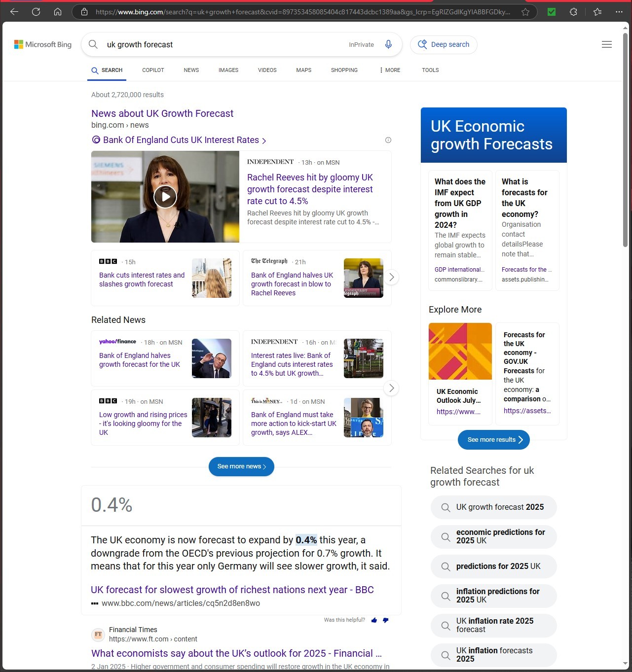Start a Deep search

444,44
